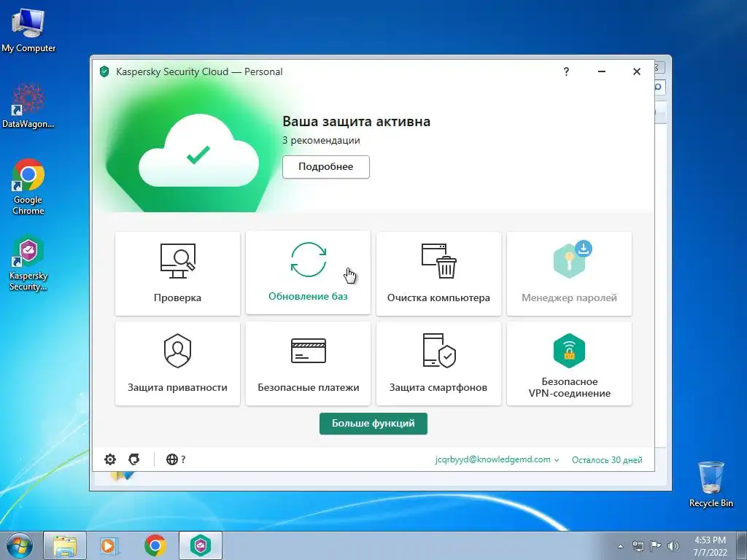Open Безопасные платежи safe payments tile
Image resolution: width=747 pixels, height=560 pixels.
point(308,363)
